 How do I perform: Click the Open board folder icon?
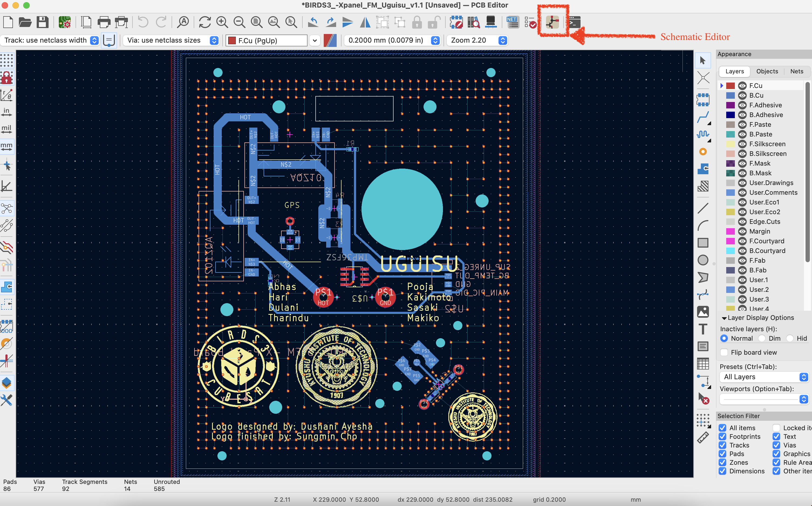[x=25, y=22]
